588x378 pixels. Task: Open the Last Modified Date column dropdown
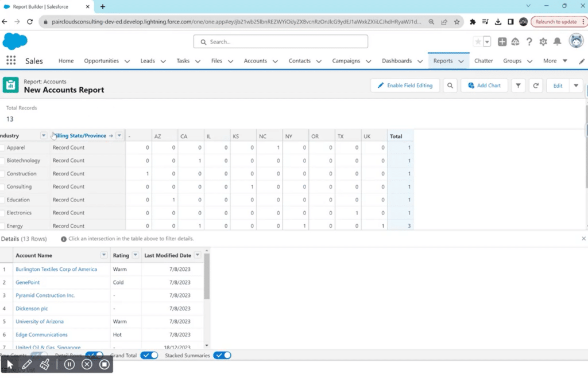198,255
